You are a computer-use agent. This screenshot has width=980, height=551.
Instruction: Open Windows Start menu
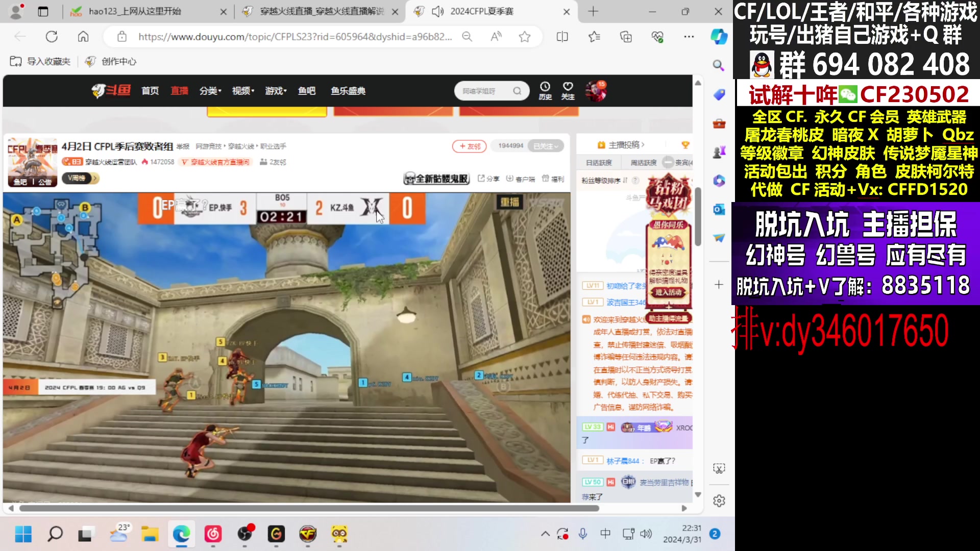click(x=23, y=534)
